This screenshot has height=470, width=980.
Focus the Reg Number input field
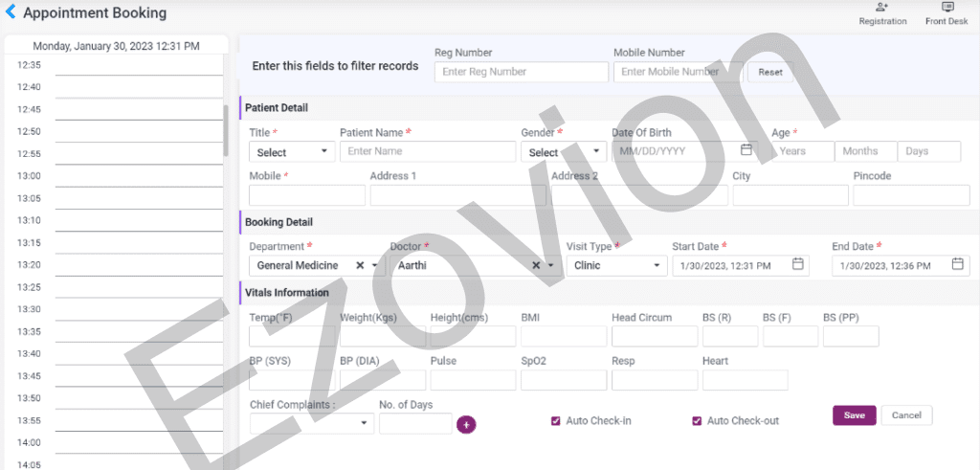[x=522, y=72]
